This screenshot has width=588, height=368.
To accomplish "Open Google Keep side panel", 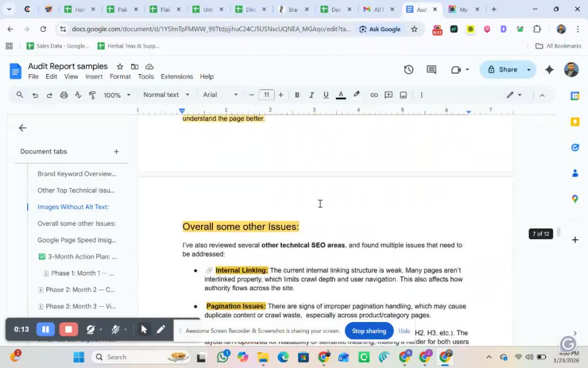I will point(575,122).
